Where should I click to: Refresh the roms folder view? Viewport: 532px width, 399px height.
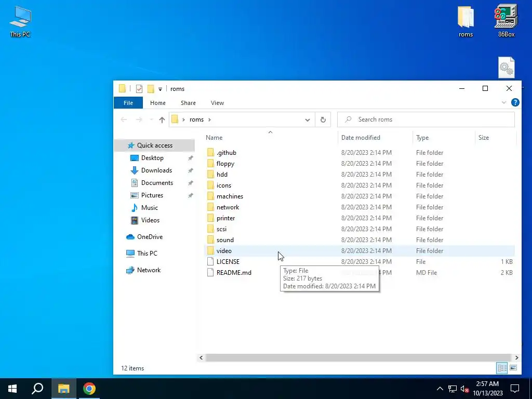coord(323,119)
